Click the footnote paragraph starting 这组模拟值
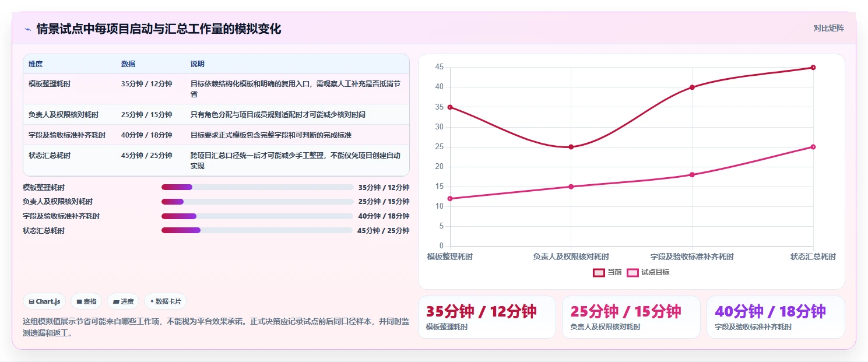The height and width of the screenshot is (362, 868). tap(216, 328)
